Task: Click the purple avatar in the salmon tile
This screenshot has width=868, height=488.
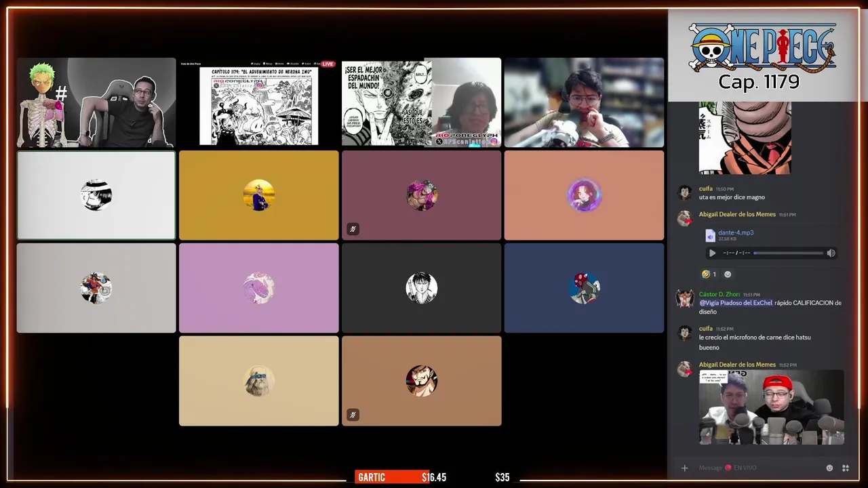Action: click(x=584, y=195)
